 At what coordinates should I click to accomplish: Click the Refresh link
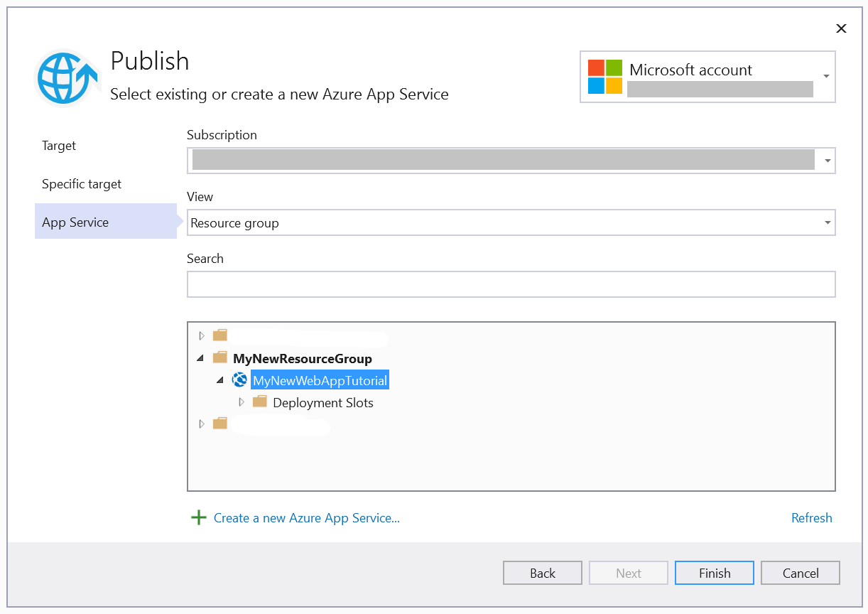pyautogui.click(x=811, y=517)
